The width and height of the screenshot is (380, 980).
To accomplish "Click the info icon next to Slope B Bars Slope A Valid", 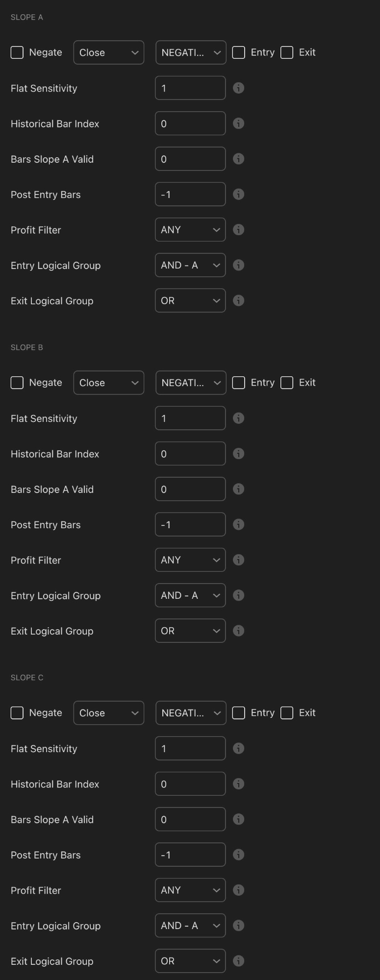I will click(x=238, y=489).
